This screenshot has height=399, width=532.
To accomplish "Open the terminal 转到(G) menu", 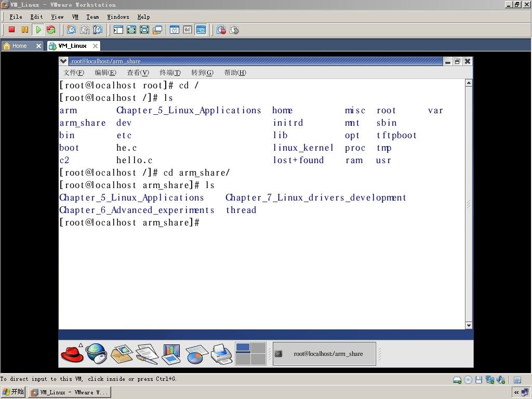I will tap(202, 73).
